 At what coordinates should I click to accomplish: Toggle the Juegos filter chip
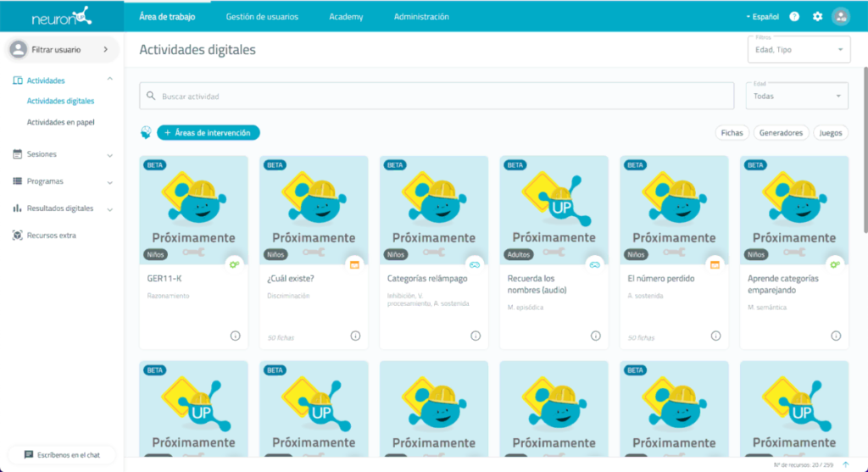coord(830,133)
